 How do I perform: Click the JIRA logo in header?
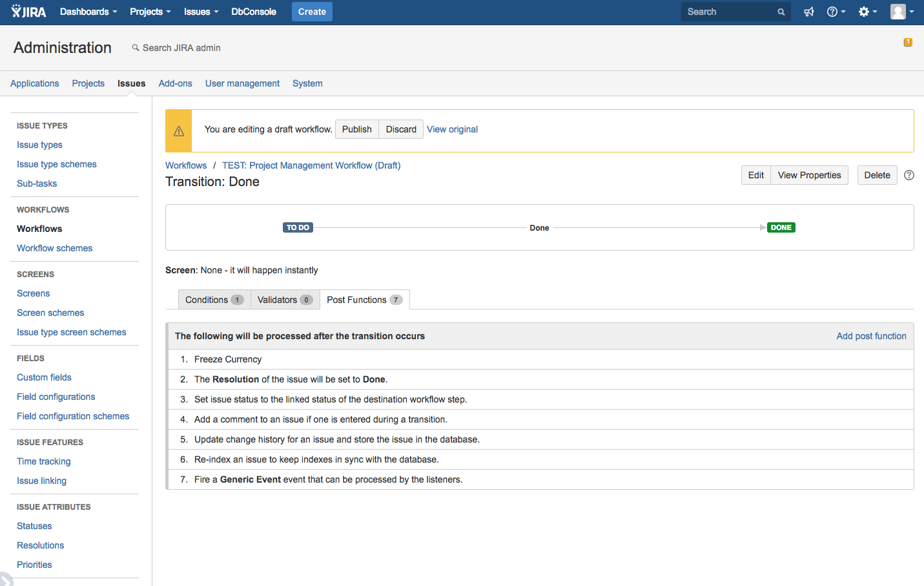point(28,12)
